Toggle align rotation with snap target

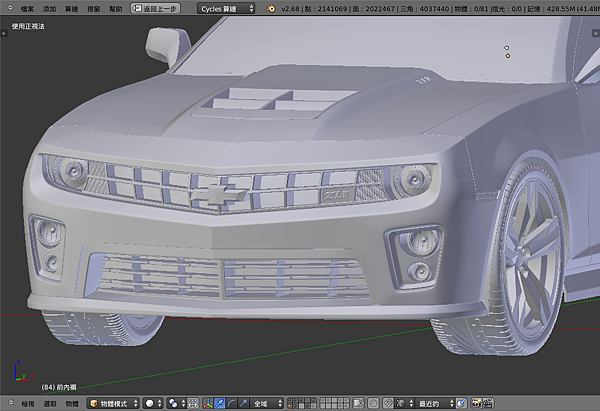461,403
